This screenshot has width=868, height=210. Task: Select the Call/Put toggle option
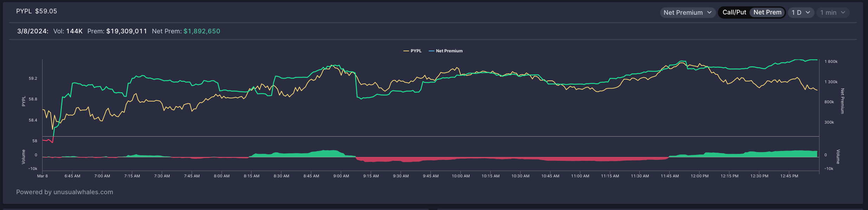coord(734,12)
